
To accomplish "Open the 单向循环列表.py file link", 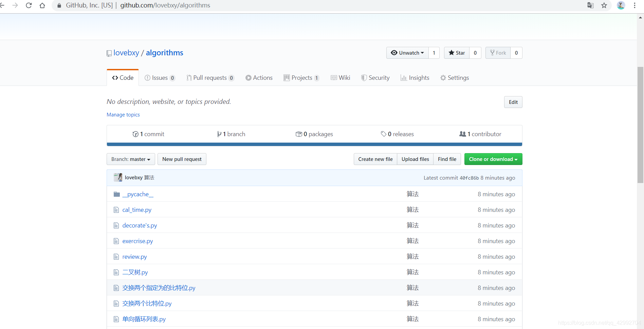I will 144,319.
